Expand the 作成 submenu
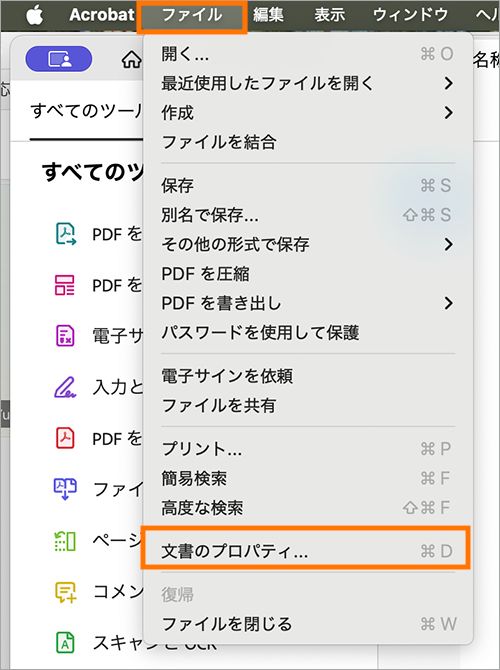The image size is (500, 670). (x=308, y=113)
